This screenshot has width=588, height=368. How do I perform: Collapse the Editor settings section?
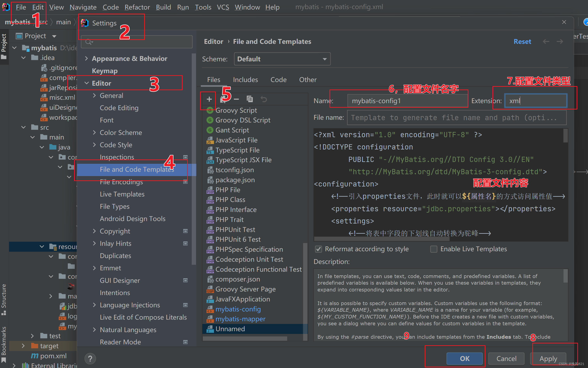86,83
